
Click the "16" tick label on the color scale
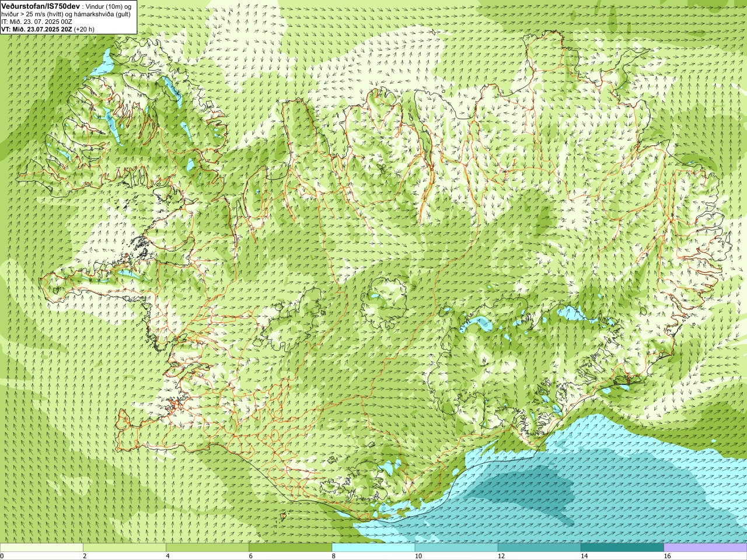(x=667, y=556)
